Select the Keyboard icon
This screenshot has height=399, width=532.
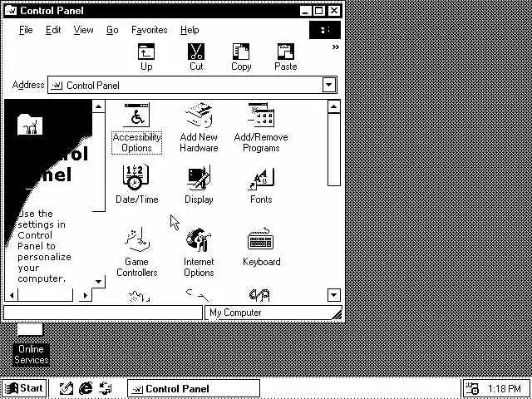(x=262, y=247)
